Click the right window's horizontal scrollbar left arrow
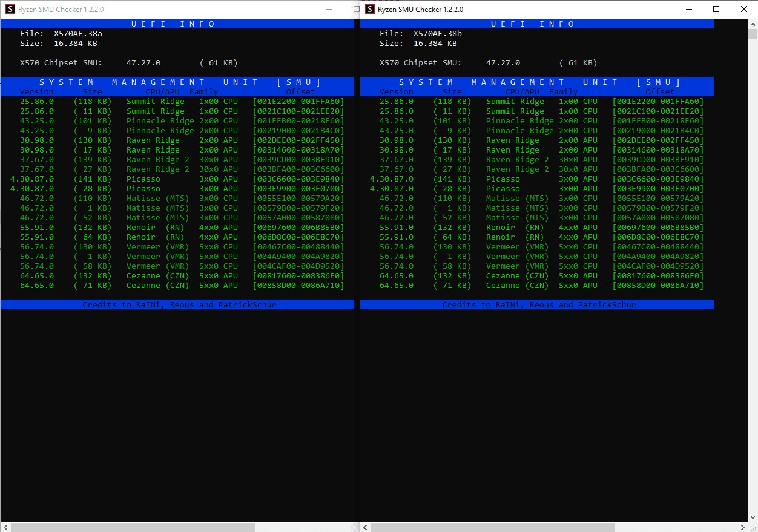The height and width of the screenshot is (532, 758). [x=365, y=527]
